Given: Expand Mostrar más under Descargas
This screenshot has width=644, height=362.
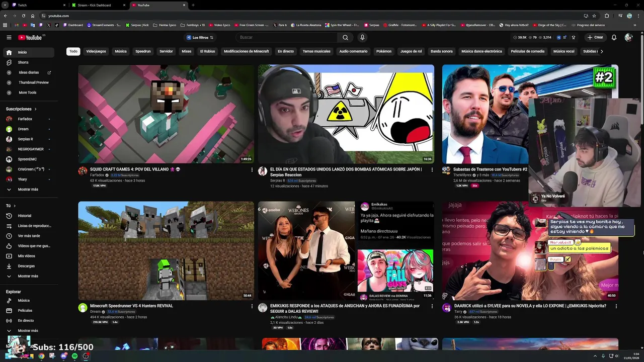Looking at the screenshot, I should [28, 276].
